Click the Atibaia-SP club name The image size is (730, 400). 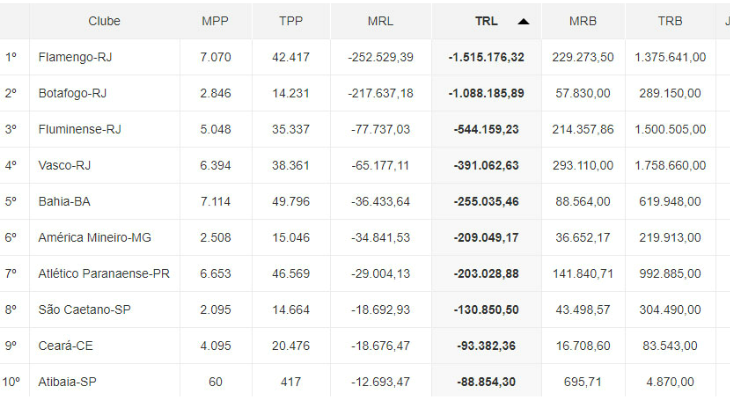pos(68,381)
